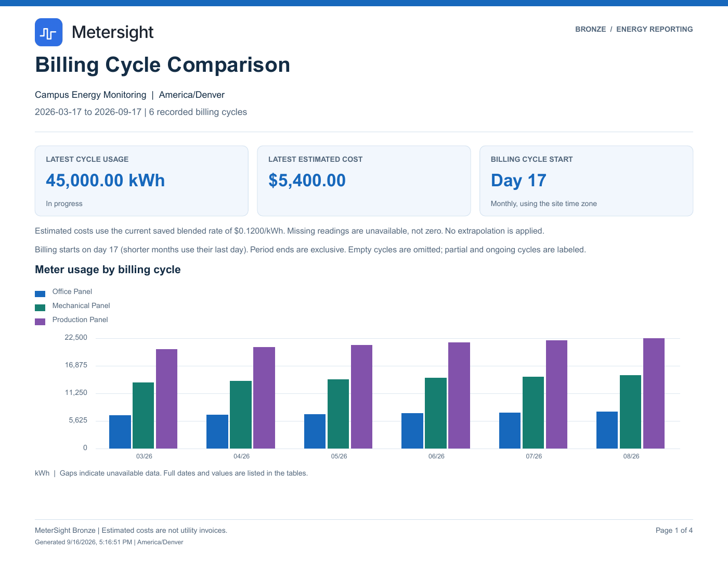The height and width of the screenshot is (563, 728).
Task: Click the billing starts on day 17 note
Action: 310,250
